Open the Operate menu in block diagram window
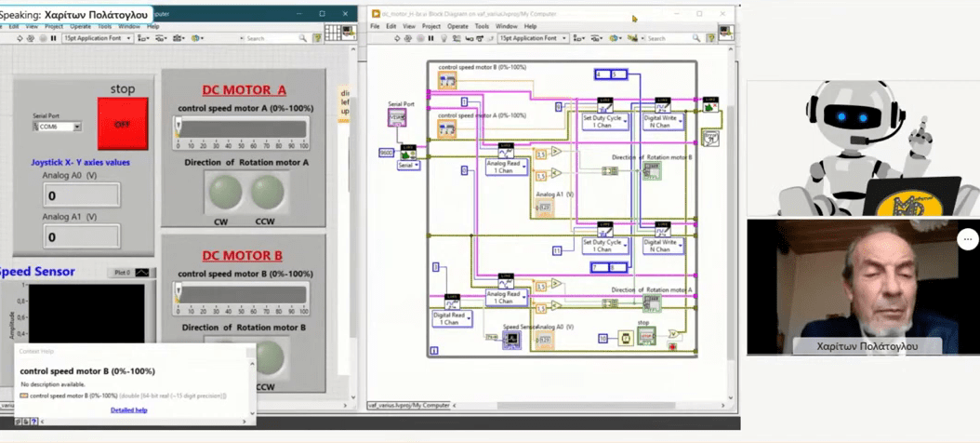Image resolution: width=980 pixels, height=443 pixels. tap(457, 26)
